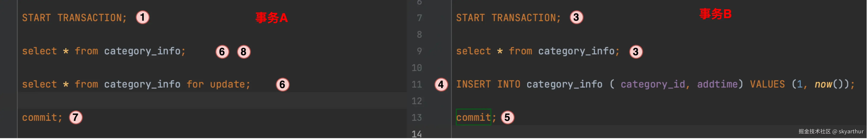This screenshot has width=868, height=139.
Task: Click the green-boxed commit keyword
Action: point(473,117)
